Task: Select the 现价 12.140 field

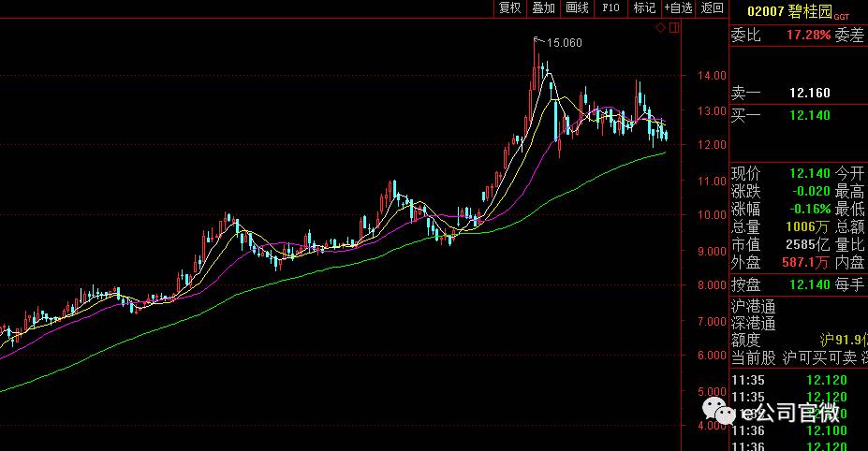Action: pos(809,174)
